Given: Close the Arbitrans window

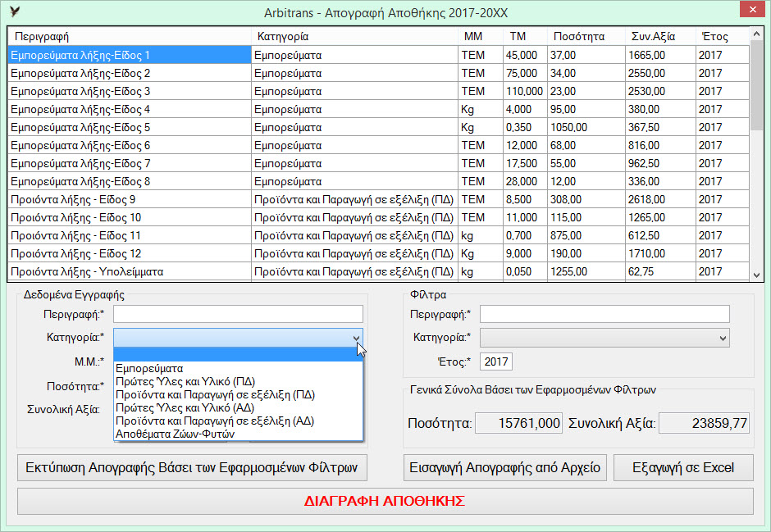Looking at the screenshot, I should [752, 9].
